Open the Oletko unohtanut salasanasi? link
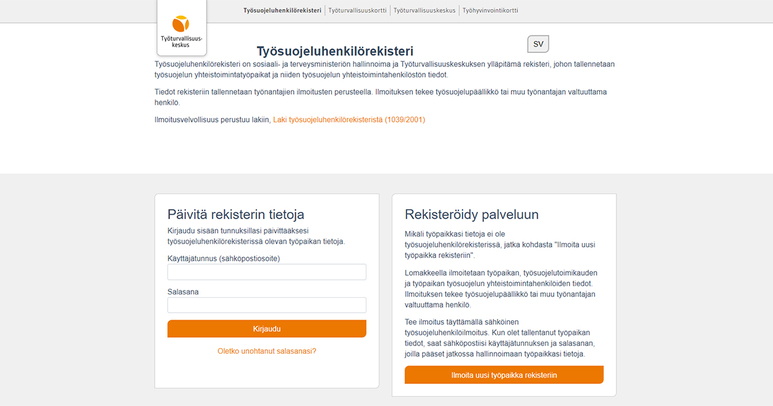 click(x=267, y=351)
